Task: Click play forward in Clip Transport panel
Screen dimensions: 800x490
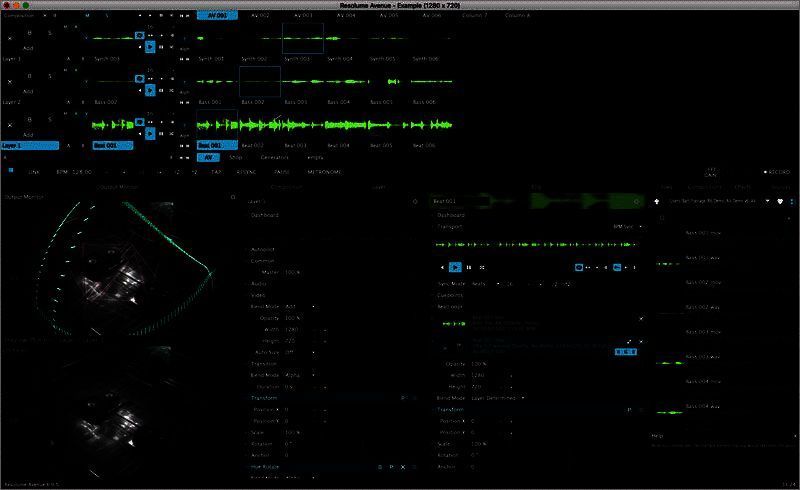Action: [455, 267]
